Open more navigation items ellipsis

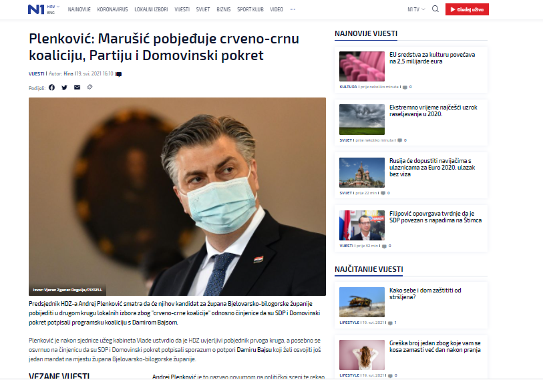tap(293, 9)
